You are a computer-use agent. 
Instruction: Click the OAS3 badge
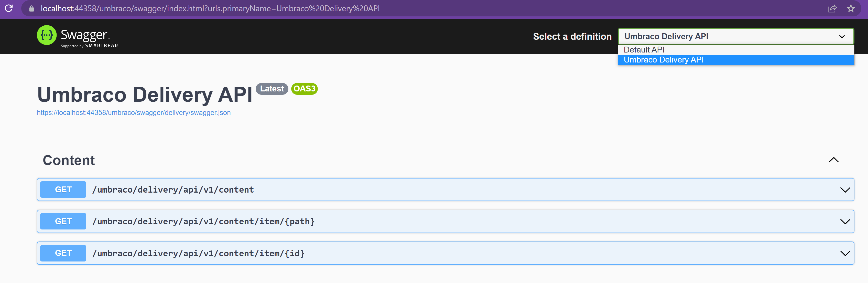304,89
